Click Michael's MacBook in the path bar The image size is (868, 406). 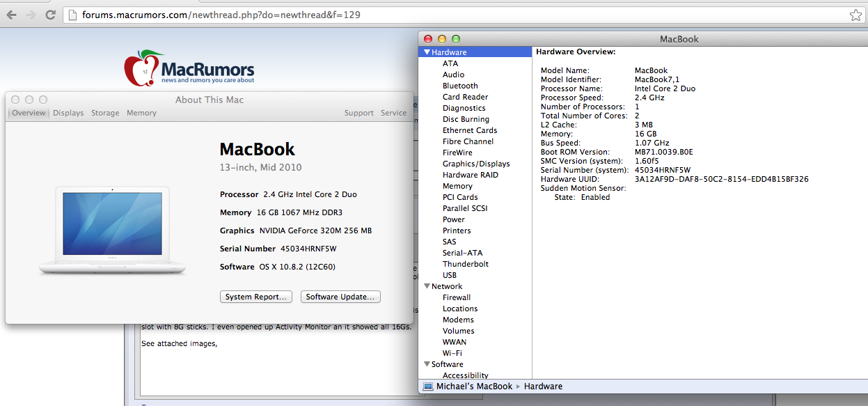474,387
